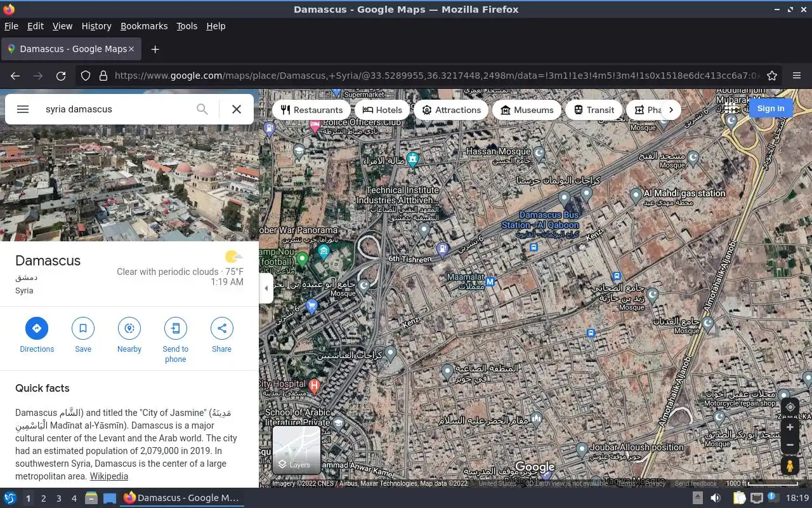Click the Damascus Bus Station transit marker
The width and height of the screenshot is (812, 508).
[534, 247]
